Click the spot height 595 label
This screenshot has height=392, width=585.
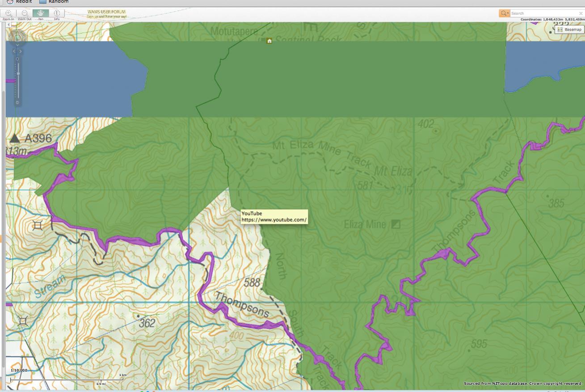coord(479,344)
